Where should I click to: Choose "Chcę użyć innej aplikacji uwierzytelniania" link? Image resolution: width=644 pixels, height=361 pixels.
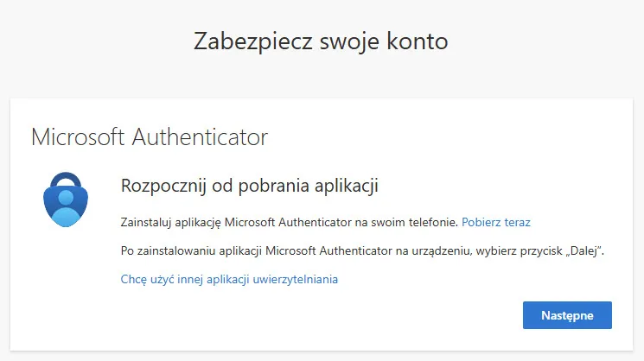click(x=228, y=279)
